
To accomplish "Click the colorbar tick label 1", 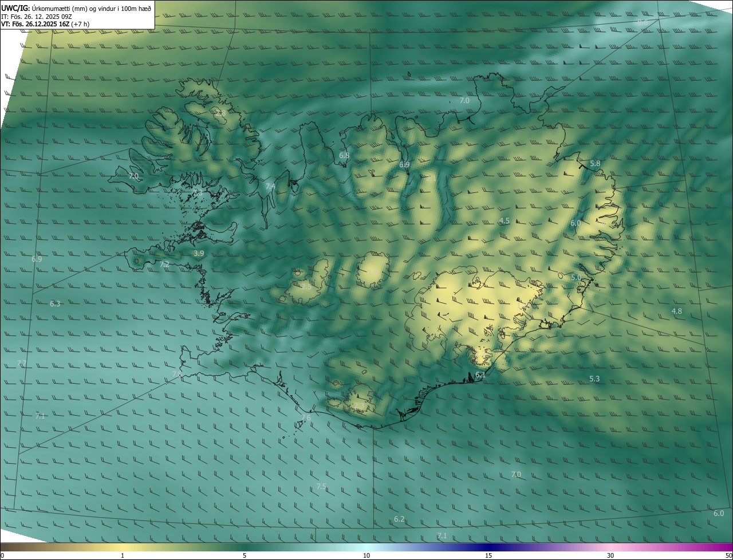I will (123, 555).
